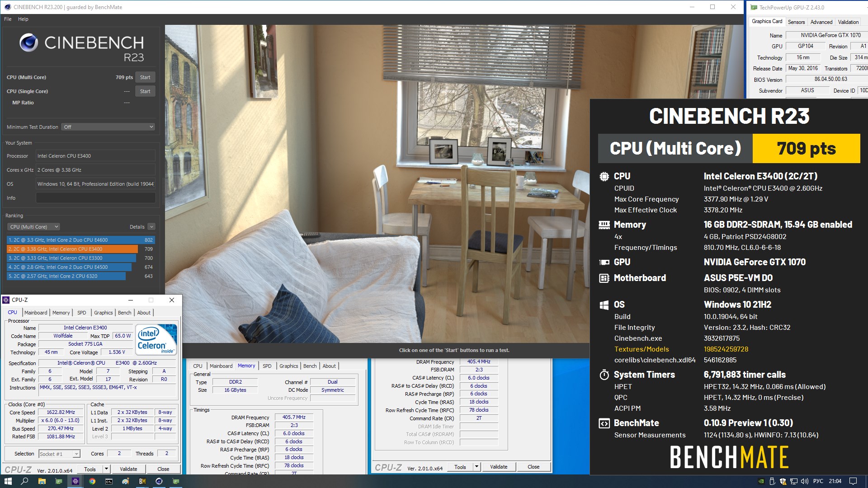Switch to Advanced tab in GPU-Z
Image resolution: width=868 pixels, height=488 pixels.
[821, 22]
